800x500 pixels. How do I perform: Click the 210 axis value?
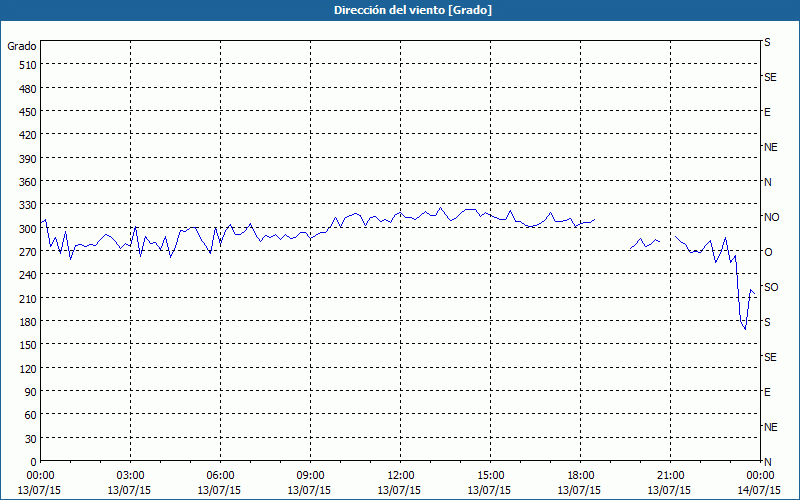(x=28, y=298)
